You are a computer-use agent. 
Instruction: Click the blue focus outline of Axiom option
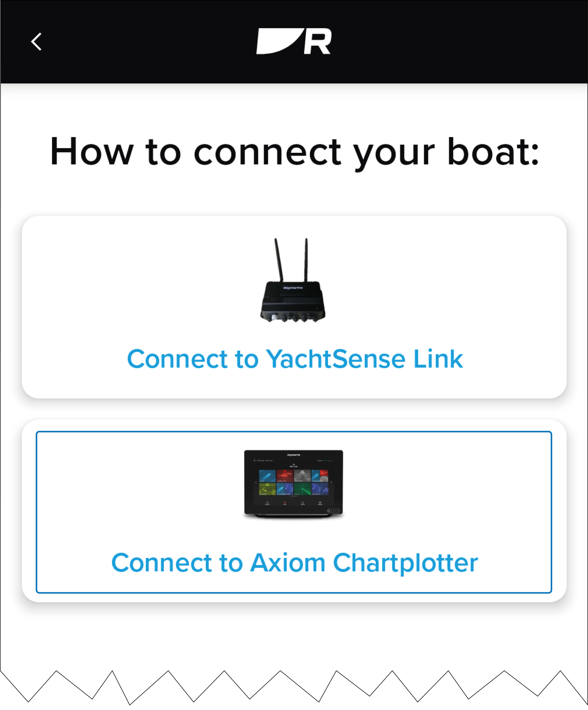(294, 432)
